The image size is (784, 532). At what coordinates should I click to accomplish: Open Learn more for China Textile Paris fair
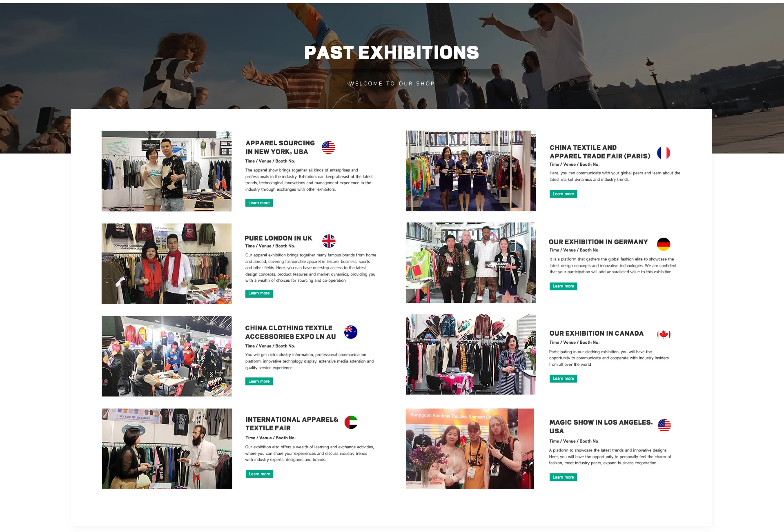[563, 194]
